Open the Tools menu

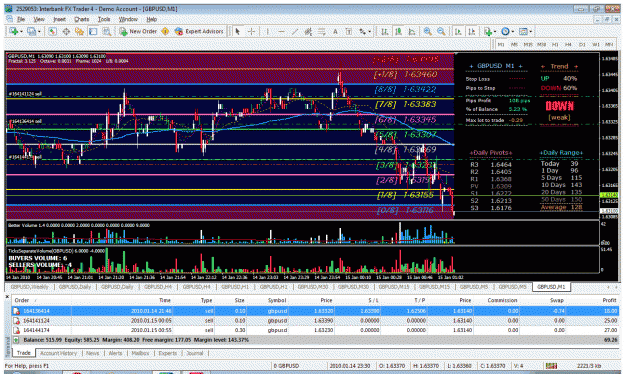click(104, 19)
